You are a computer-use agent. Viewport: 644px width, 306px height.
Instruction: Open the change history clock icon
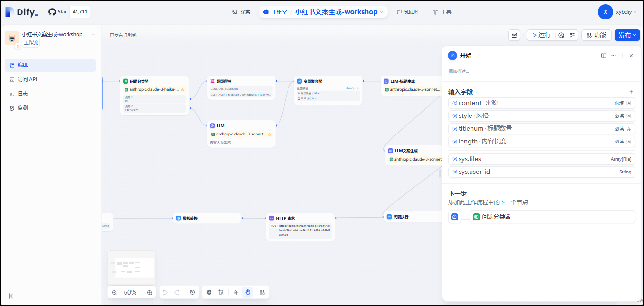point(192,292)
